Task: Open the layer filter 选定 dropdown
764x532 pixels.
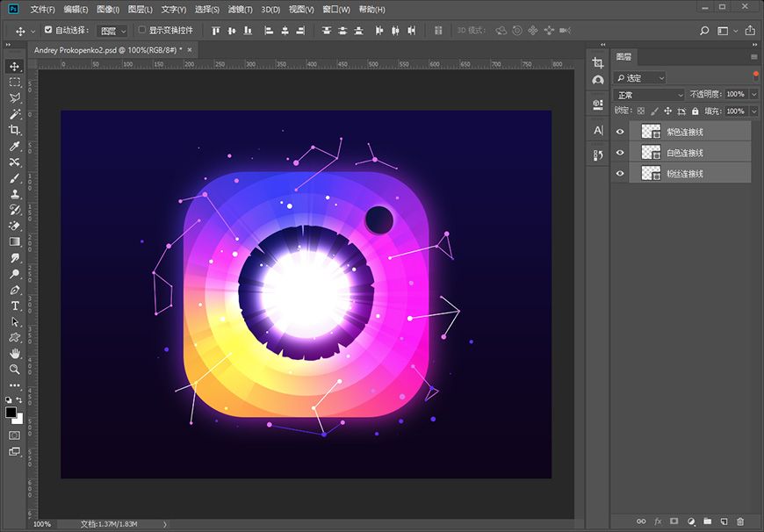Action: [x=639, y=78]
